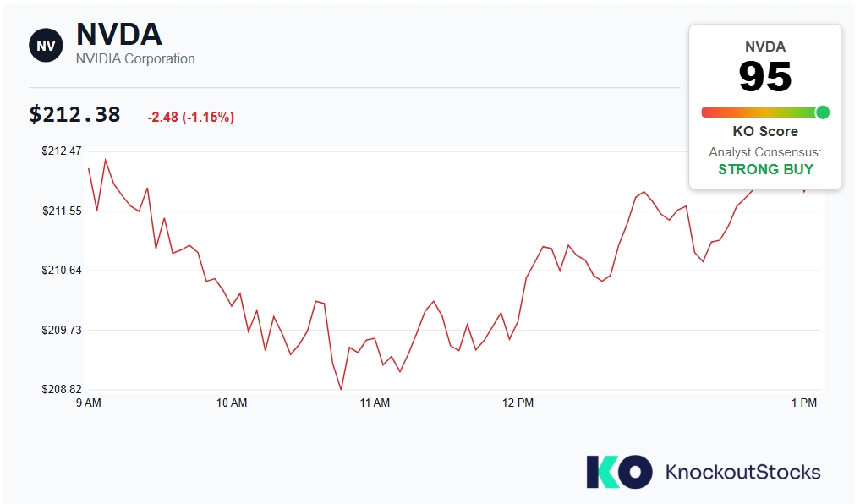The height and width of the screenshot is (504, 860).
Task: Select the NVIDIA Corporation company name
Action: pyautogui.click(x=135, y=58)
